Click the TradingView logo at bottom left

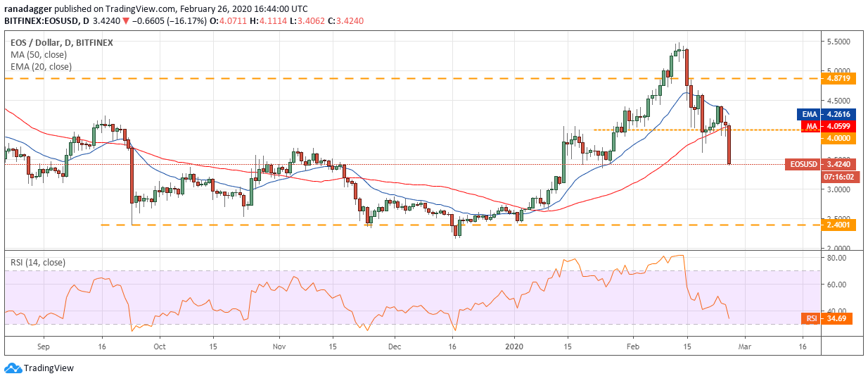click(39, 368)
